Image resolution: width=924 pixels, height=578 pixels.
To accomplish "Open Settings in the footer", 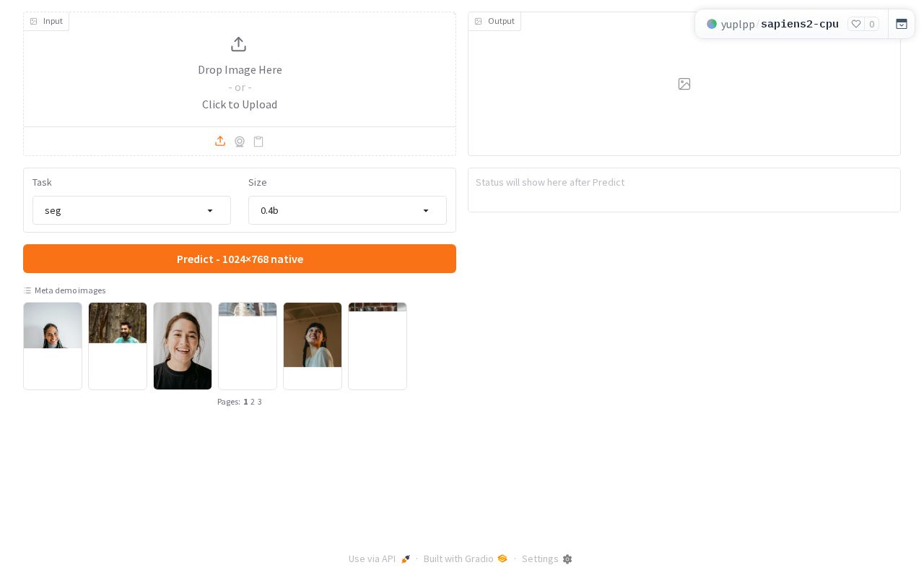I will point(540,559).
